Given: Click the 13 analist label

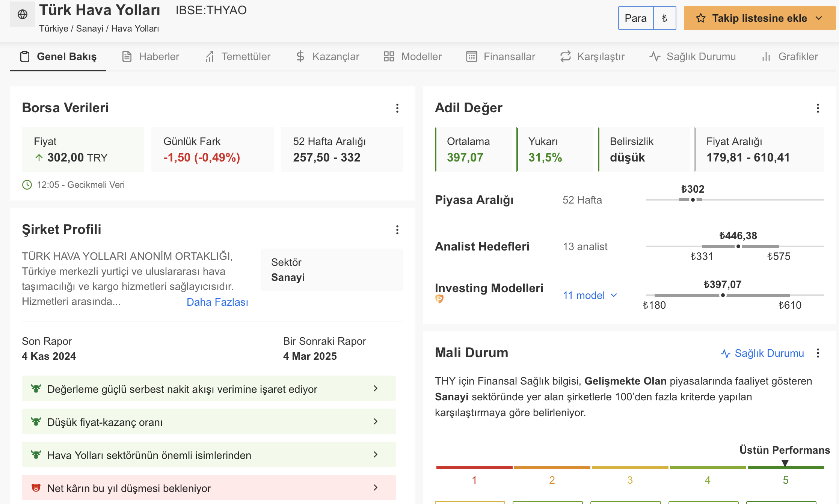Looking at the screenshot, I should (x=585, y=246).
